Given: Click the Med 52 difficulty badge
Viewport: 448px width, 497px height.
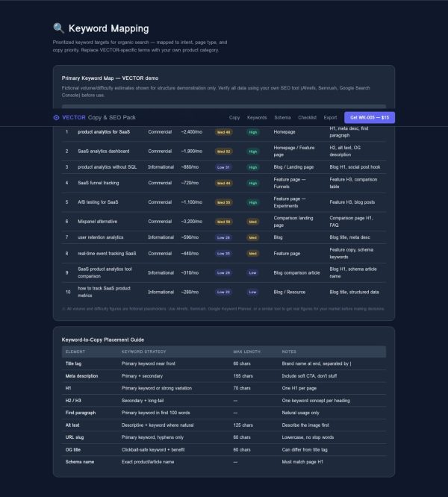Looking at the screenshot, I should click(x=223, y=151).
